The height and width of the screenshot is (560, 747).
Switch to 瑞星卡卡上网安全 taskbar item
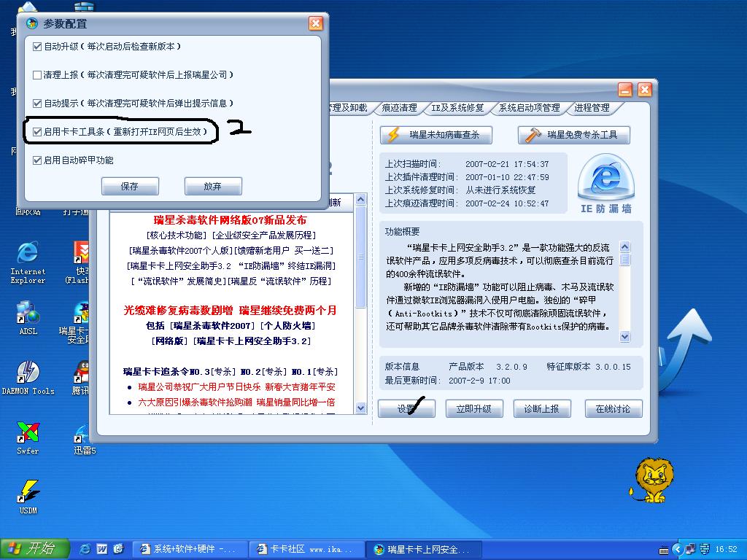(424, 549)
